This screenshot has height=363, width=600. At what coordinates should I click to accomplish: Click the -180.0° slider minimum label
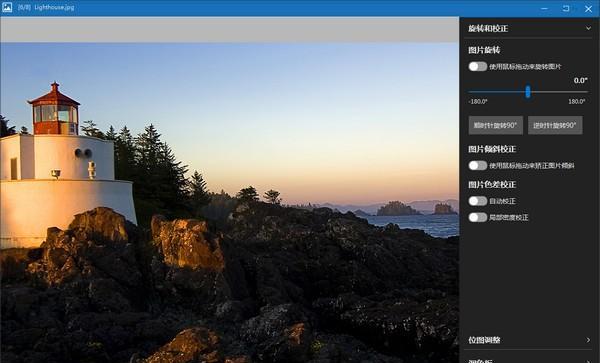pos(478,102)
